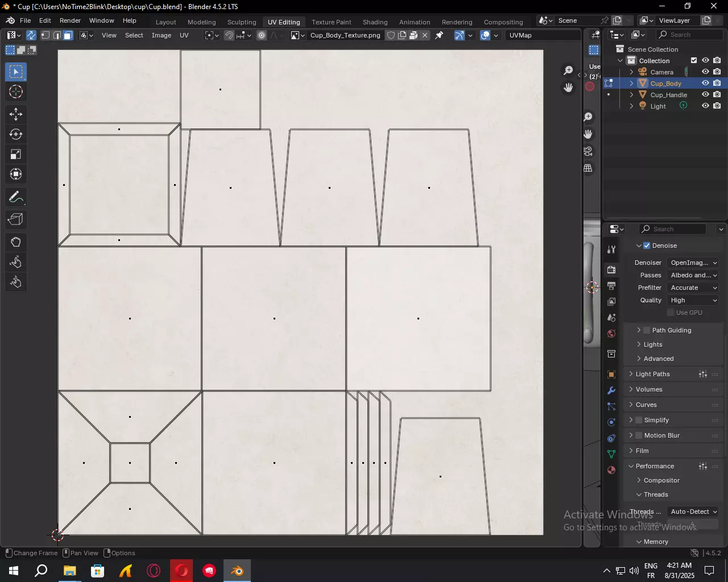The width and height of the screenshot is (728, 582).
Task: Open the Denoiser dropdown
Action: [x=693, y=263]
